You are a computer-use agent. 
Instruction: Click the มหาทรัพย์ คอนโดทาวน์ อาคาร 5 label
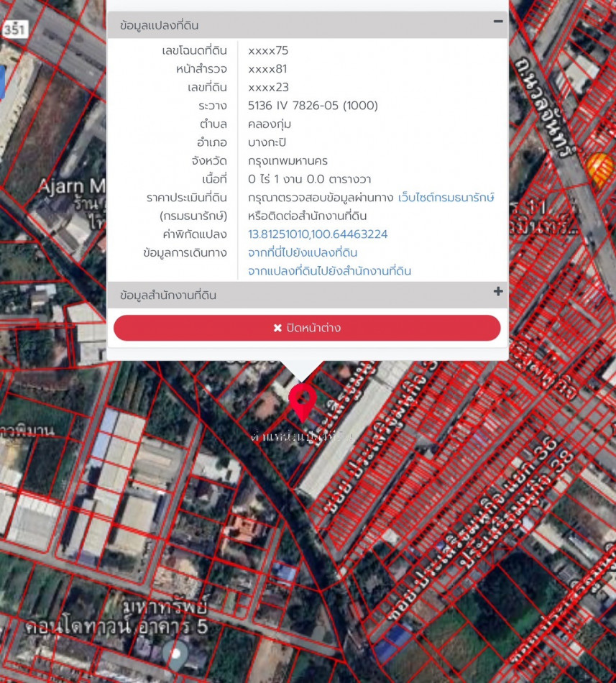point(116,617)
